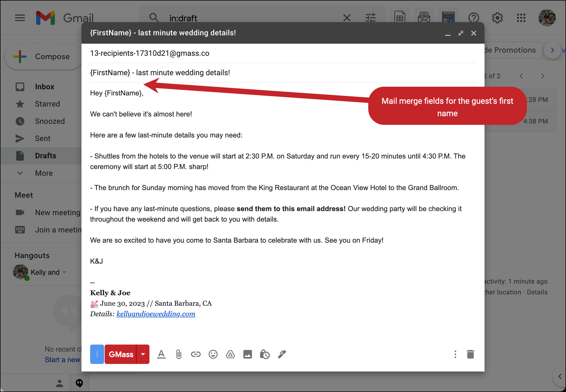The image size is (566, 392).
Task: Open the Sent folder
Action: click(43, 139)
